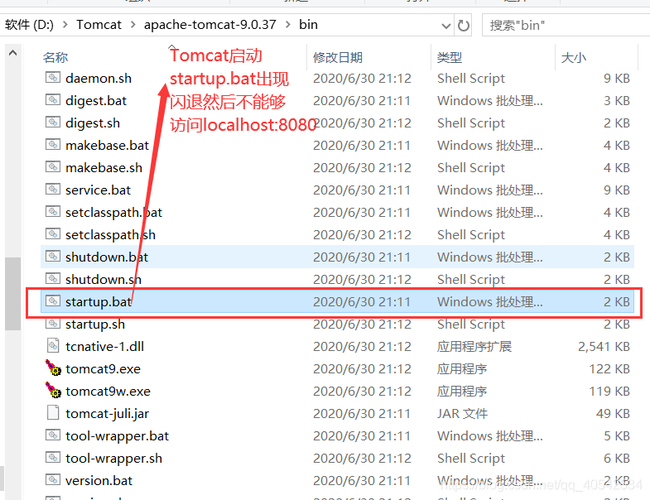Select the file name tomcat9.exe
The width and height of the screenshot is (650, 500).
pyautogui.click(x=103, y=369)
